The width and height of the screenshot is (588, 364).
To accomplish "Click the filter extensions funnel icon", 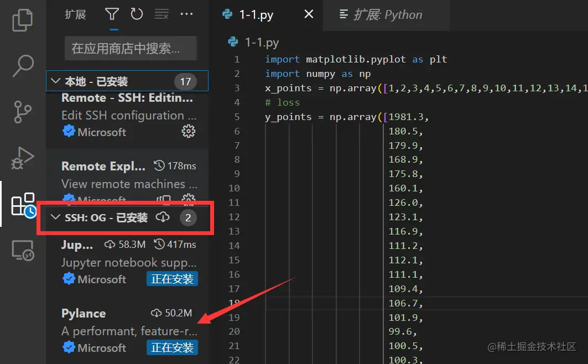I will [112, 14].
